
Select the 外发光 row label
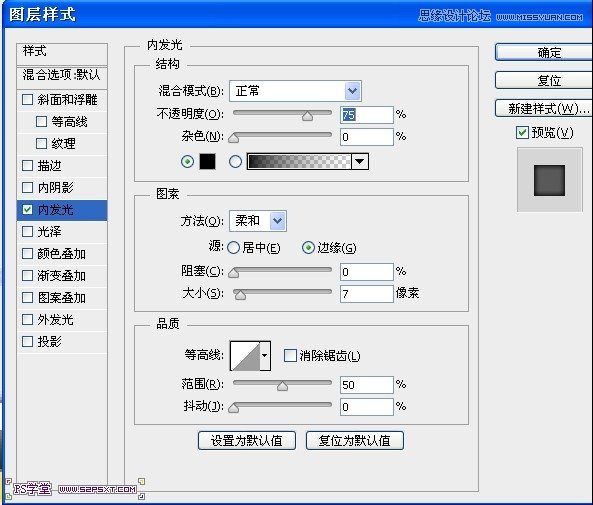[x=56, y=320]
